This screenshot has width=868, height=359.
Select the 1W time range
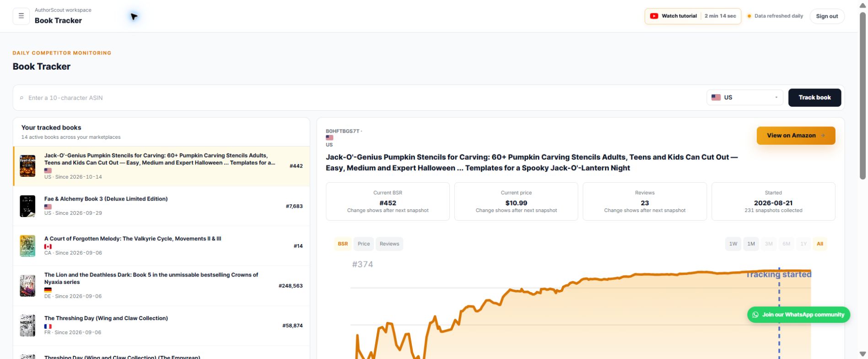pos(733,244)
